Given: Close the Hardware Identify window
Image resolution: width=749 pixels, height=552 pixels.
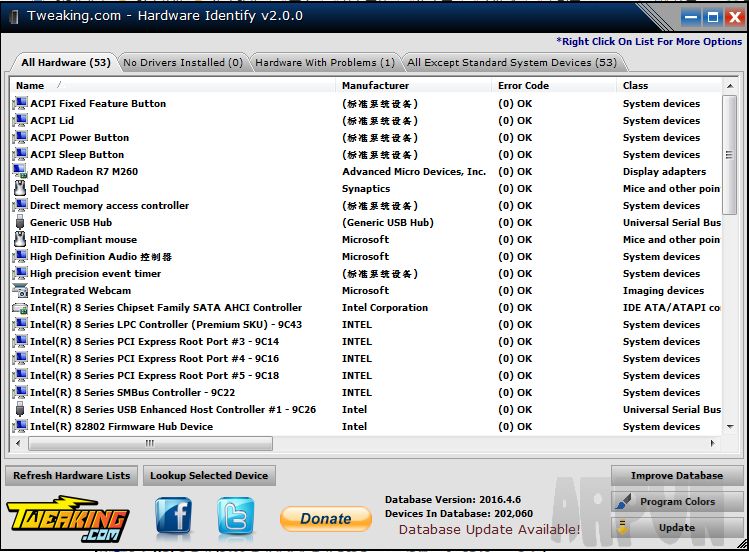Looking at the screenshot, I should tap(734, 18).
